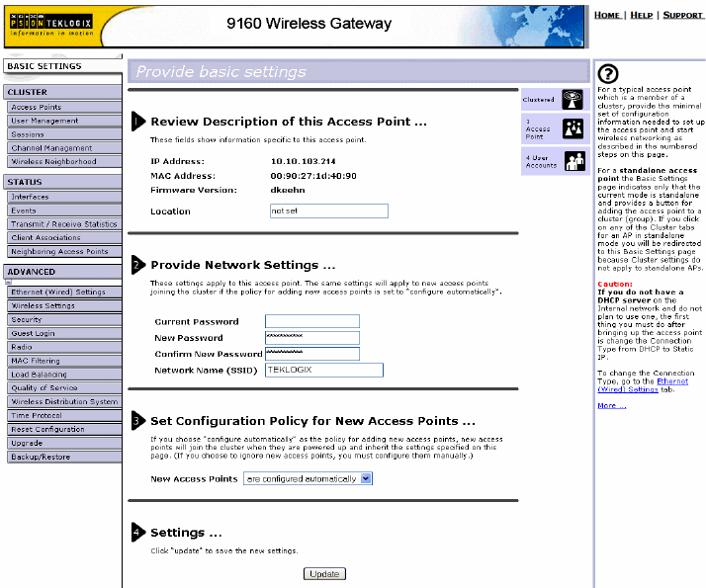
Task: Open the Access Points menu item
Action: [64, 107]
